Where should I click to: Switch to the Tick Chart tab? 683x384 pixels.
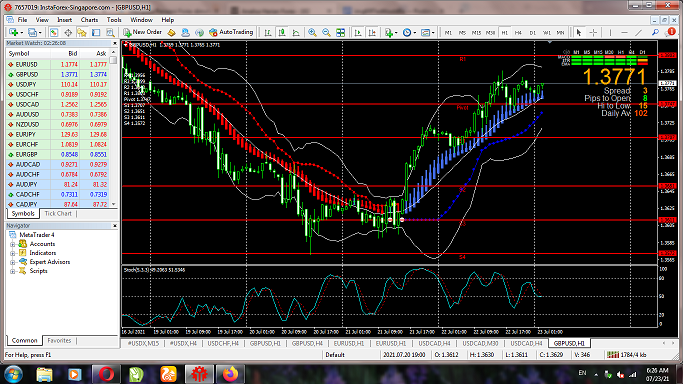pyautogui.click(x=58, y=213)
